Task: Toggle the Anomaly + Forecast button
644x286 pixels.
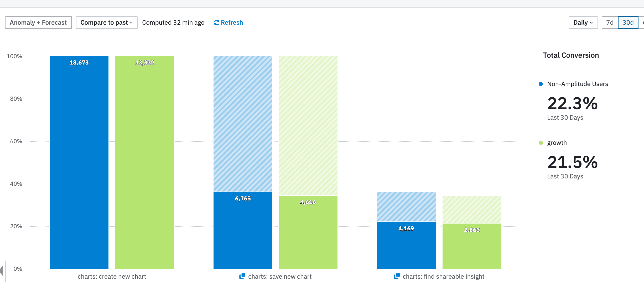Action: click(38, 23)
